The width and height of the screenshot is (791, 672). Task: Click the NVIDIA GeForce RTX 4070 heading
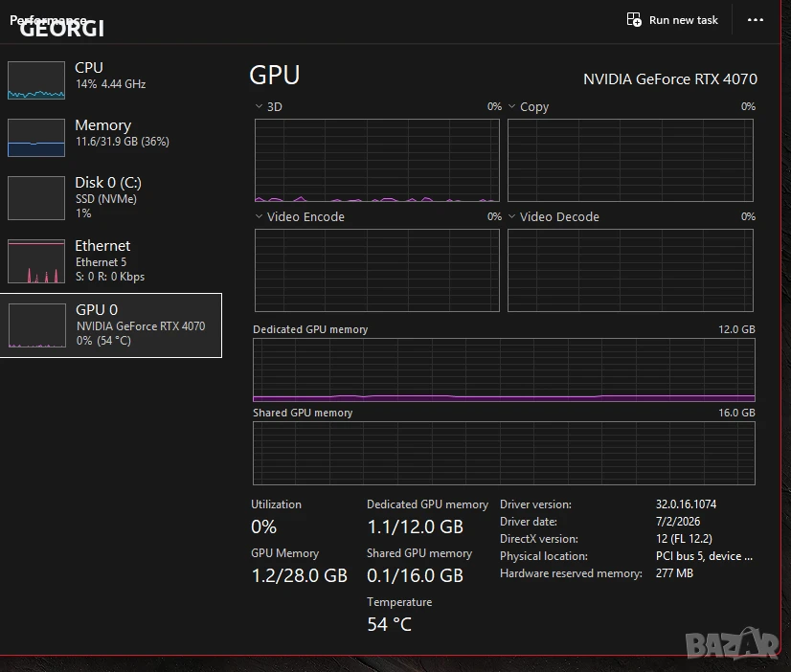pyautogui.click(x=670, y=79)
